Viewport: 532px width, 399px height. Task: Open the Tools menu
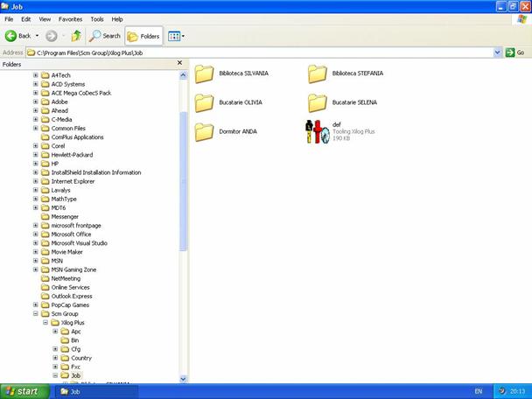click(x=96, y=18)
